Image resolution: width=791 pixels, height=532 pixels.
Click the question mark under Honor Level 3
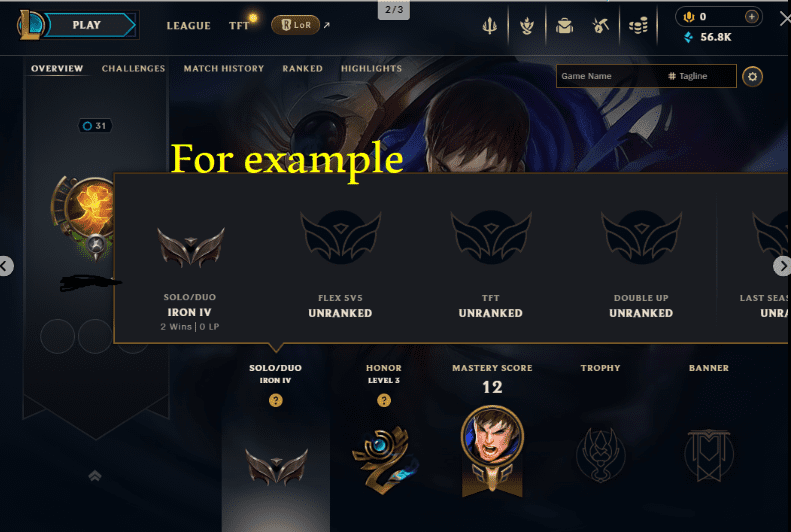coord(384,400)
